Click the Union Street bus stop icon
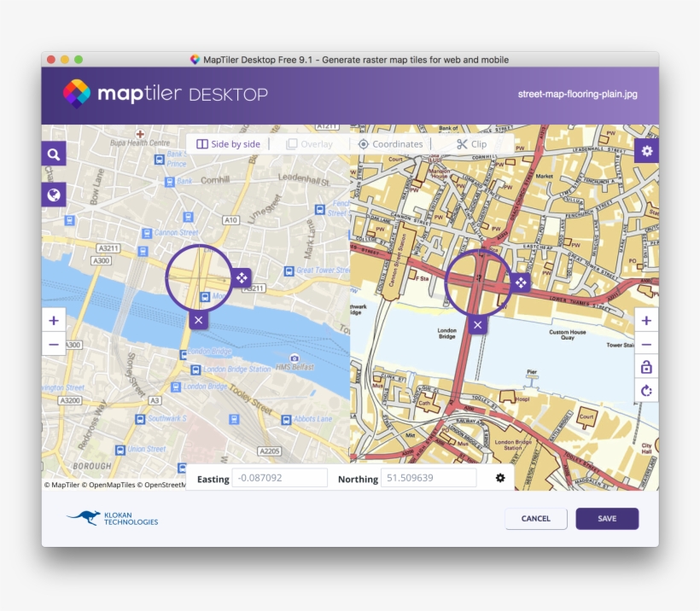This screenshot has height=611, width=700. pos(120,451)
